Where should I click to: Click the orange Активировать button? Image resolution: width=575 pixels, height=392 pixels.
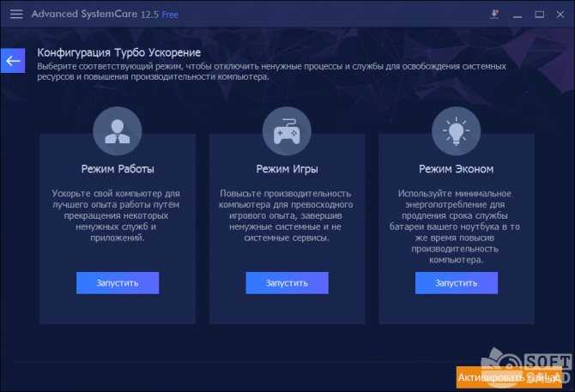(x=509, y=377)
